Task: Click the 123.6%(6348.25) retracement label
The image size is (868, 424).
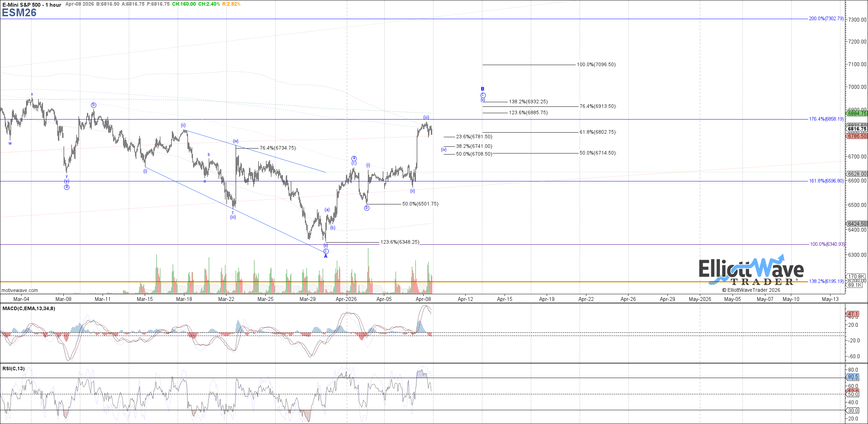Action: pos(400,242)
